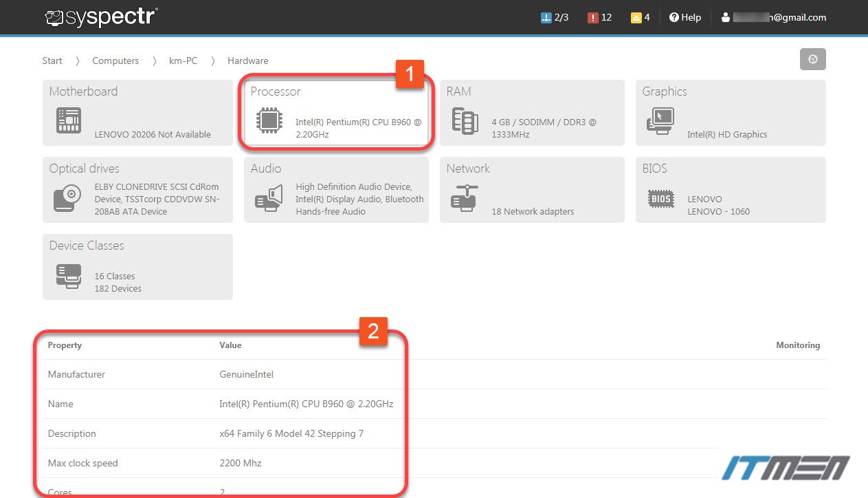Open the Network tile
Image resolution: width=868 pixels, height=498 pixels.
(x=532, y=190)
